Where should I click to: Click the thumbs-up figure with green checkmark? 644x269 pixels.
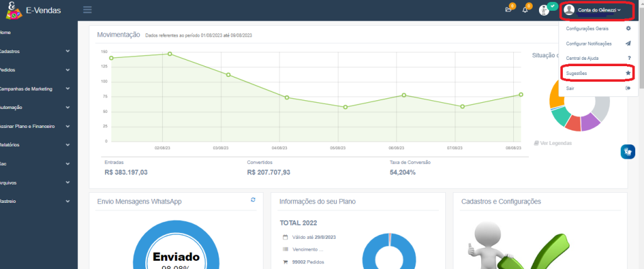(x=520, y=246)
